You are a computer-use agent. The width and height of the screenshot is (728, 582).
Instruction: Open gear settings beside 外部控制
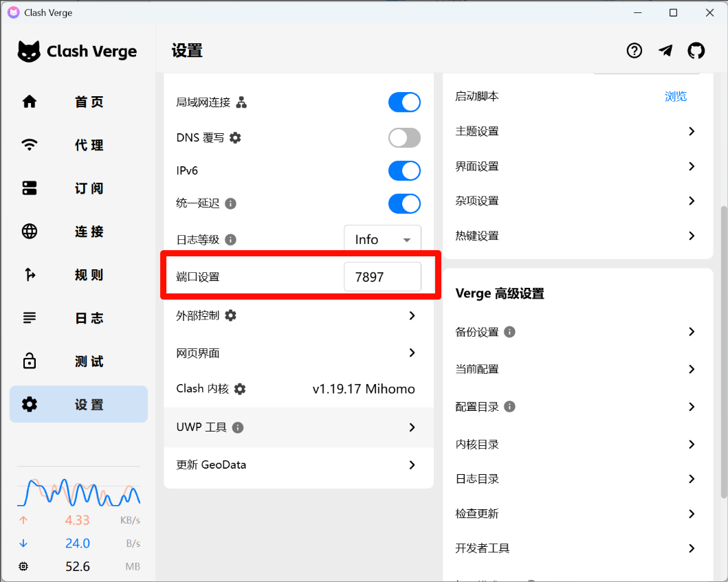pos(230,315)
